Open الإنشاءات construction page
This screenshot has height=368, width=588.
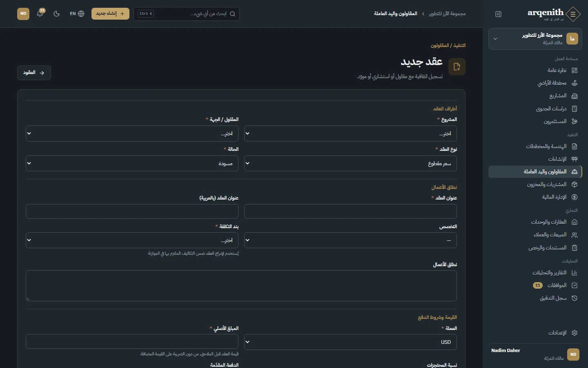pyautogui.click(x=535, y=159)
